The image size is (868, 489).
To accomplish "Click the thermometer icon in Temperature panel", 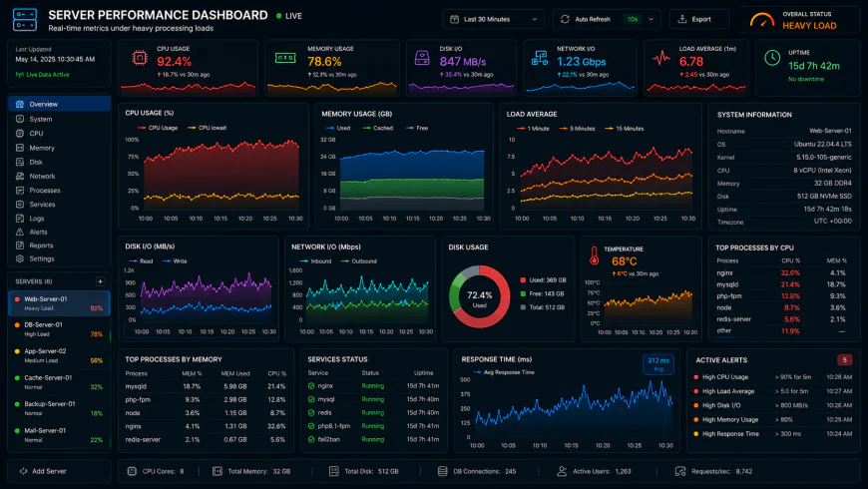I will click(594, 255).
